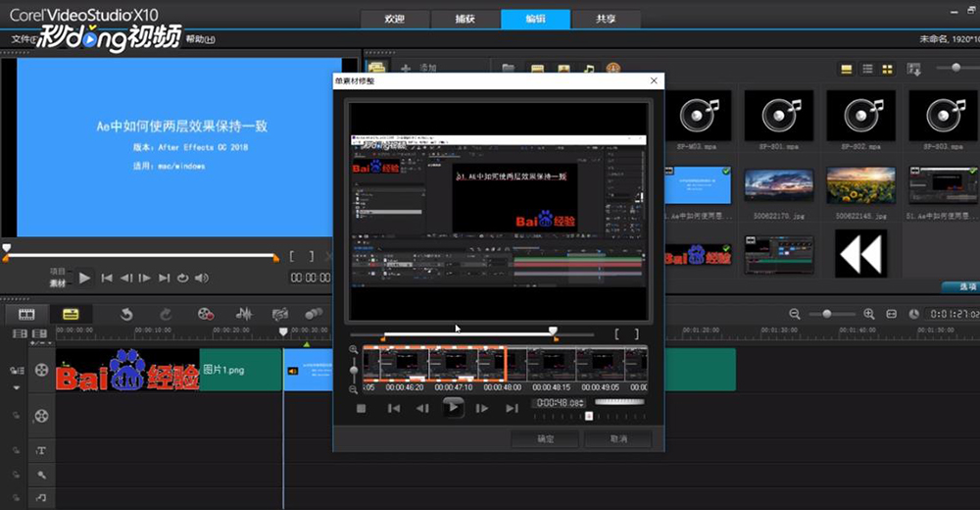
Task: Open the 共享 tab
Action: 606,19
